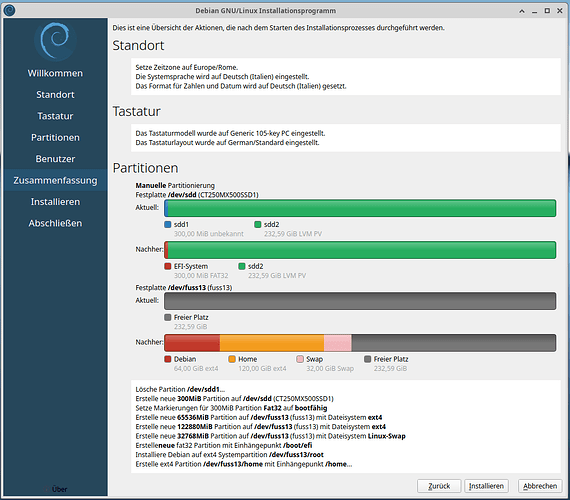Click the pink Swap legend swatch
The height and width of the screenshot is (500, 570).
click(300, 359)
